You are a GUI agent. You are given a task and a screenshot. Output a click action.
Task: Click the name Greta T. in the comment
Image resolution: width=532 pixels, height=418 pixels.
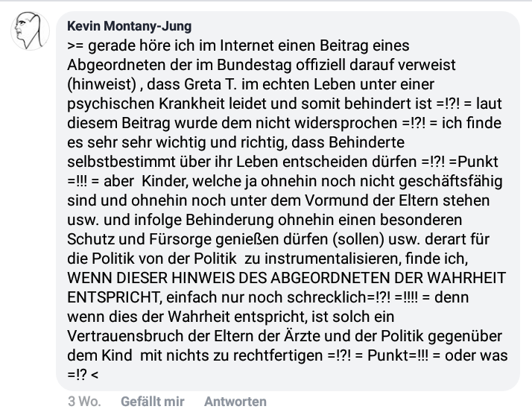tap(210, 84)
